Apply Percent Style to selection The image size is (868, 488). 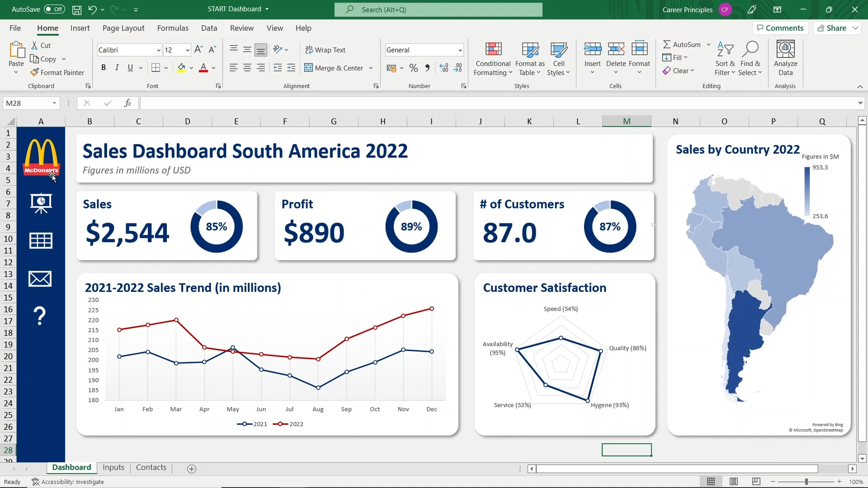click(413, 68)
